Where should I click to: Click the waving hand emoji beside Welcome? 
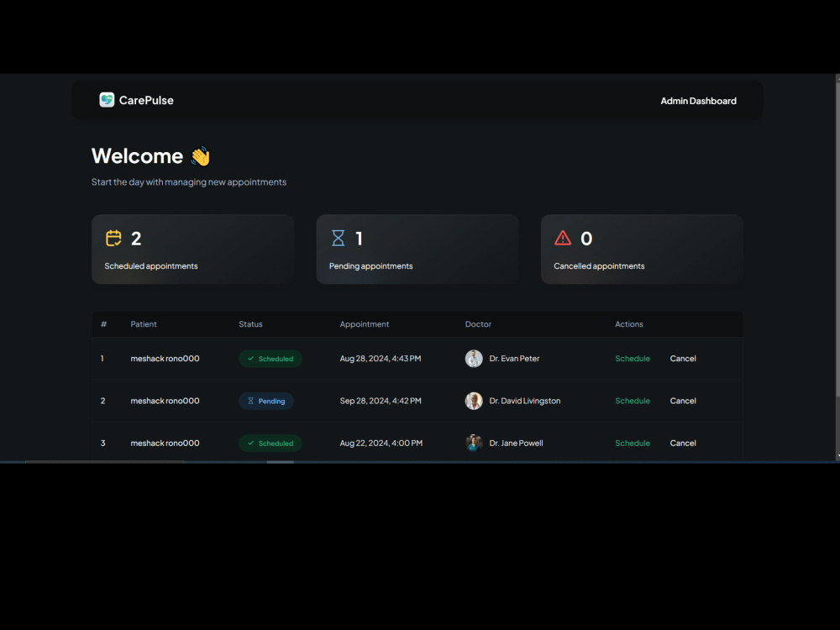coord(201,156)
